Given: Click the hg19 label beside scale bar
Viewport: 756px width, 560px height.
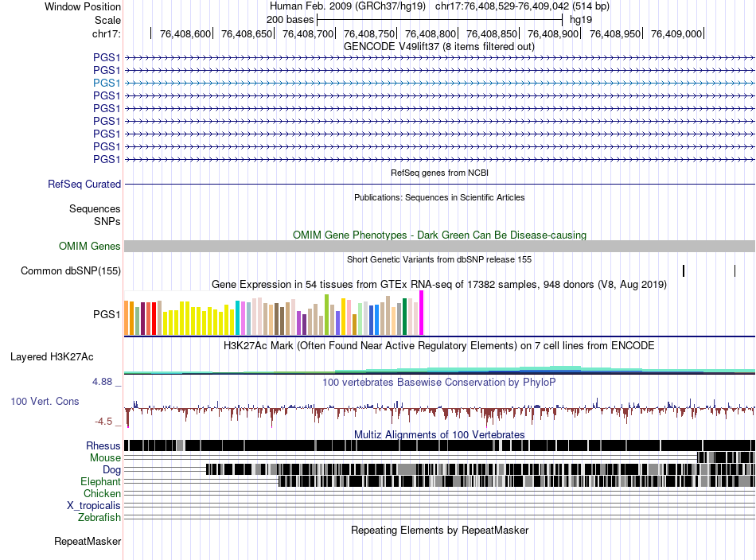Looking at the screenshot, I should tap(580, 20).
